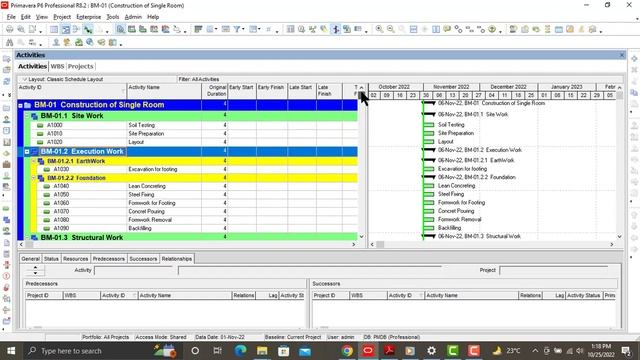Open the Group and Sort dropdown arrow
Viewport: 640px width, 360px height.
pos(260,29)
